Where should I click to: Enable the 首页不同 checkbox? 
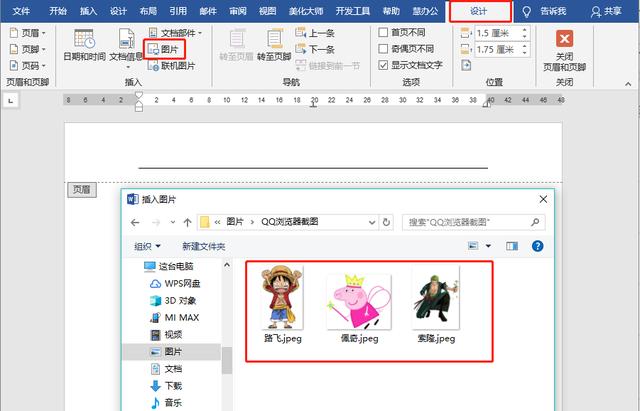pyautogui.click(x=383, y=32)
